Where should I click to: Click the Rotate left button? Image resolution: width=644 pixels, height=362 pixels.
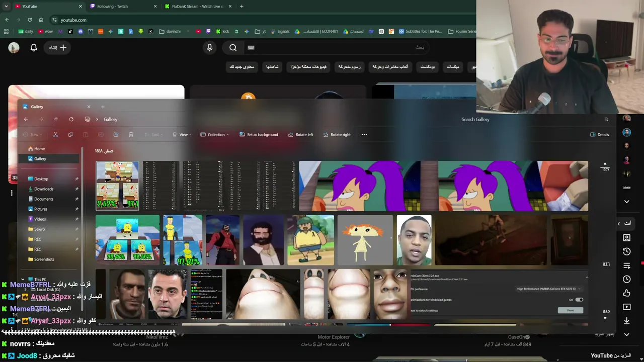point(300,135)
